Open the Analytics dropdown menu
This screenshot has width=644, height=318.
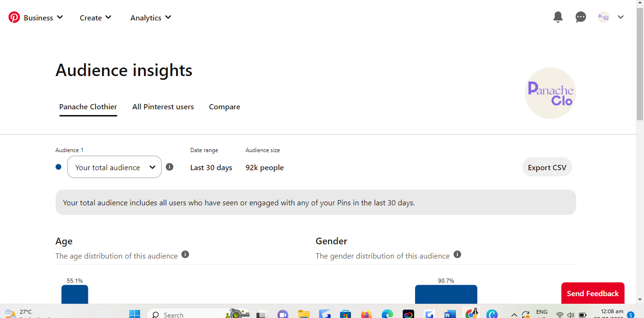pyautogui.click(x=151, y=18)
